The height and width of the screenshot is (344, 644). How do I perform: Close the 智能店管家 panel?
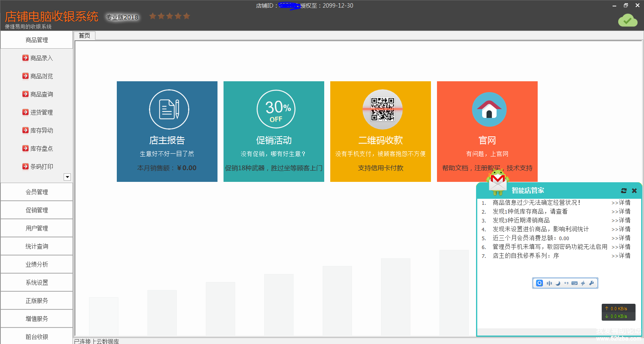(634, 191)
